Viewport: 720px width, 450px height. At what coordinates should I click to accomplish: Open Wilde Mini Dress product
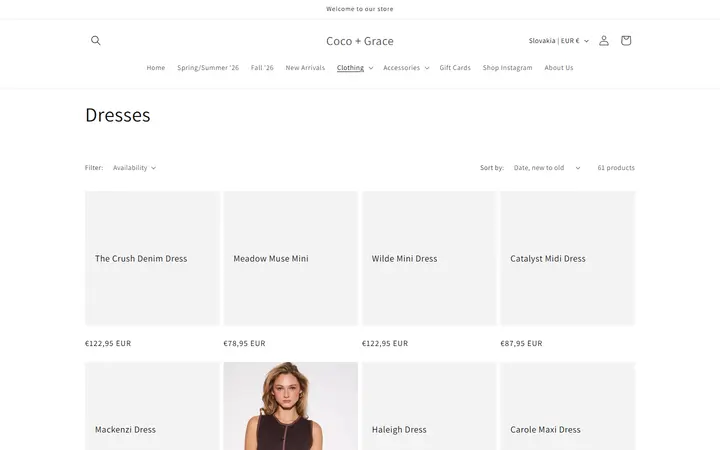point(405,259)
